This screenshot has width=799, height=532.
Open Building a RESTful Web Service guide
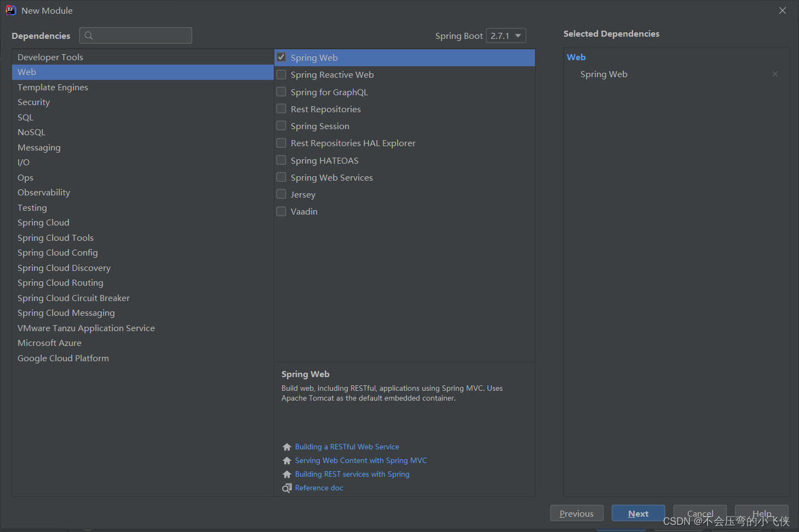click(x=347, y=447)
